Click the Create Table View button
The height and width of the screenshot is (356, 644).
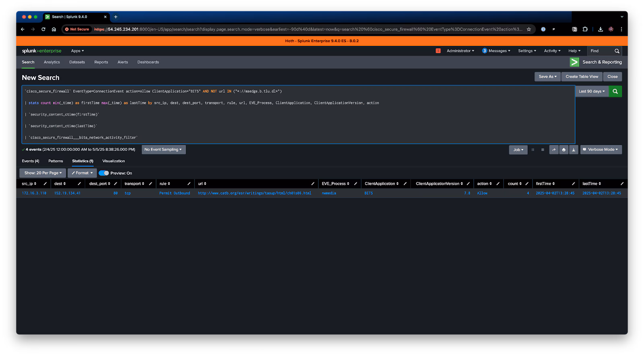(582, 77)
